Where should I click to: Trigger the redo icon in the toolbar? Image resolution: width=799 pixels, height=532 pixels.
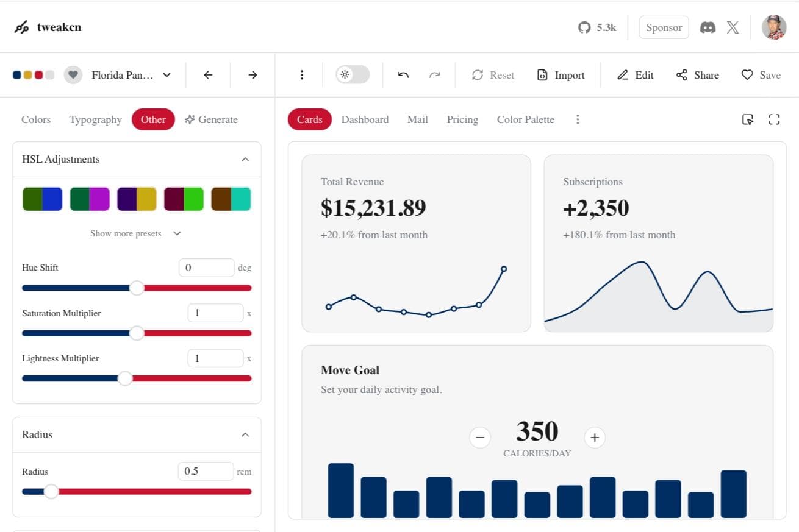435,74
